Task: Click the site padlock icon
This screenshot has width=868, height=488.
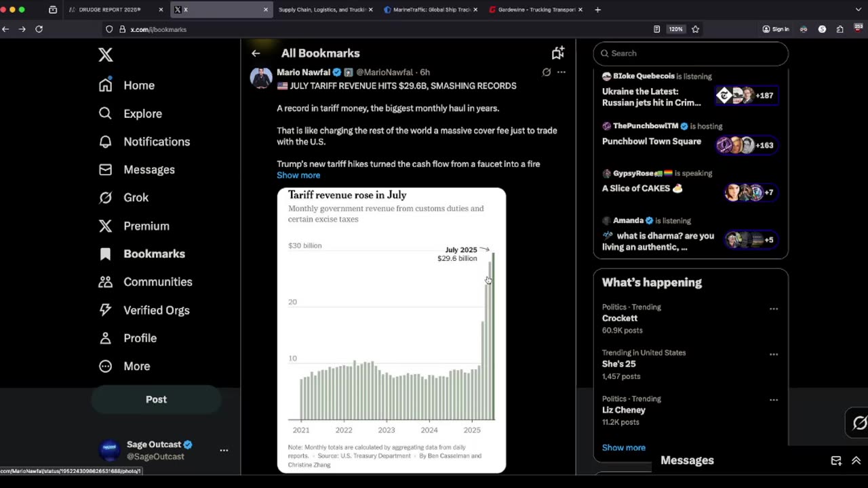Action: pos(123,29)
